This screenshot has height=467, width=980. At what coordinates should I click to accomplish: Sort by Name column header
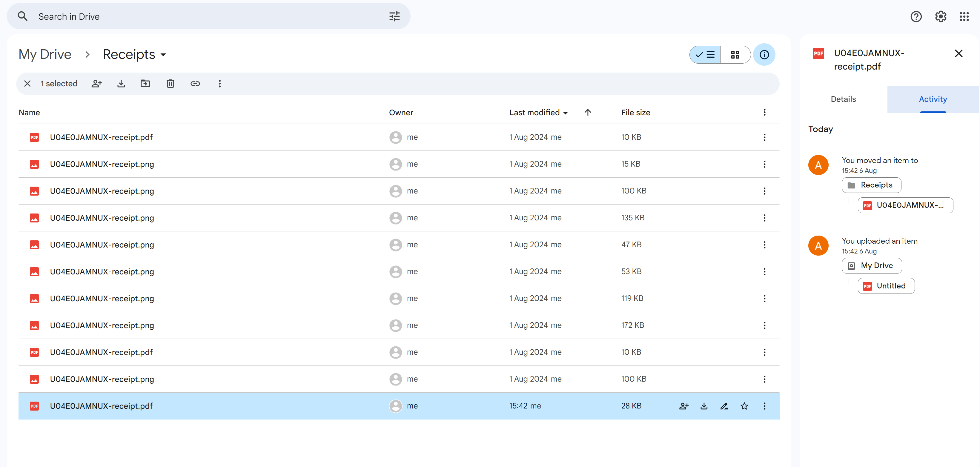29,113
